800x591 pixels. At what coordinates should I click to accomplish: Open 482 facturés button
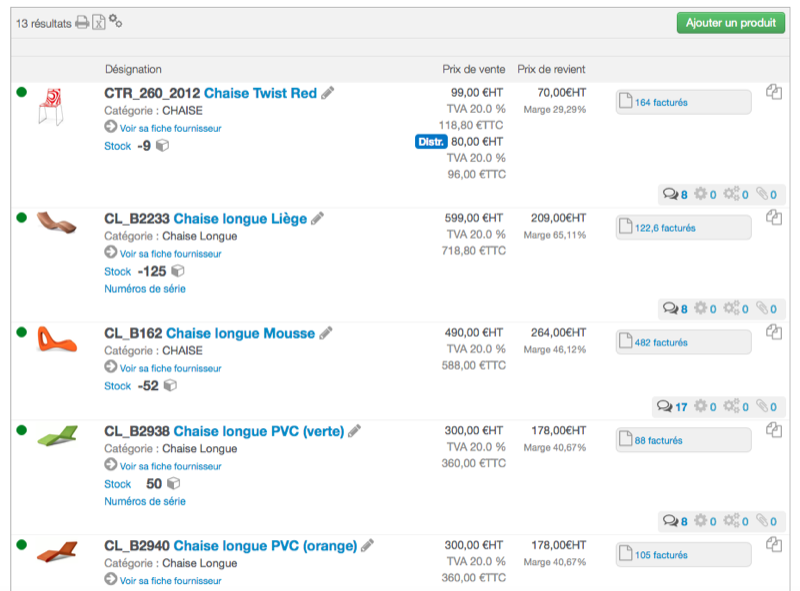pyautogui.click(x=683, y=342)
